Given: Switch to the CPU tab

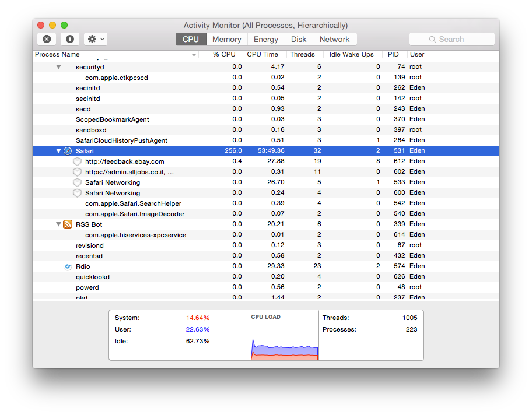Looking at the screenshot, I should tap(191, 39).
